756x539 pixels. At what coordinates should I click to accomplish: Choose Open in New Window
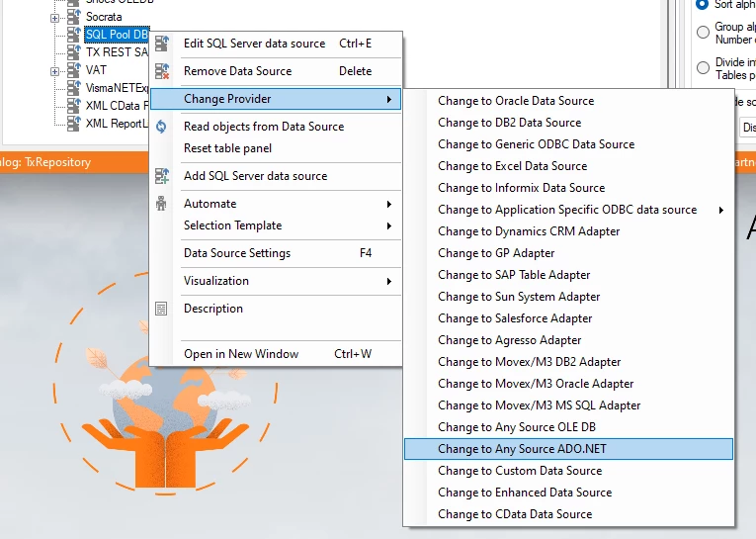tap(276, 354)
